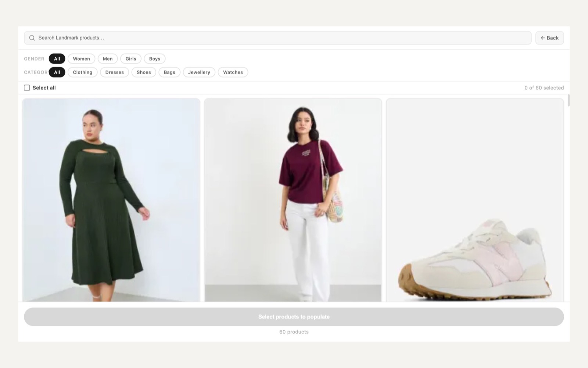Show only the Shoes category
Viewport: 588px width, 368px height.
pos(144,72)
